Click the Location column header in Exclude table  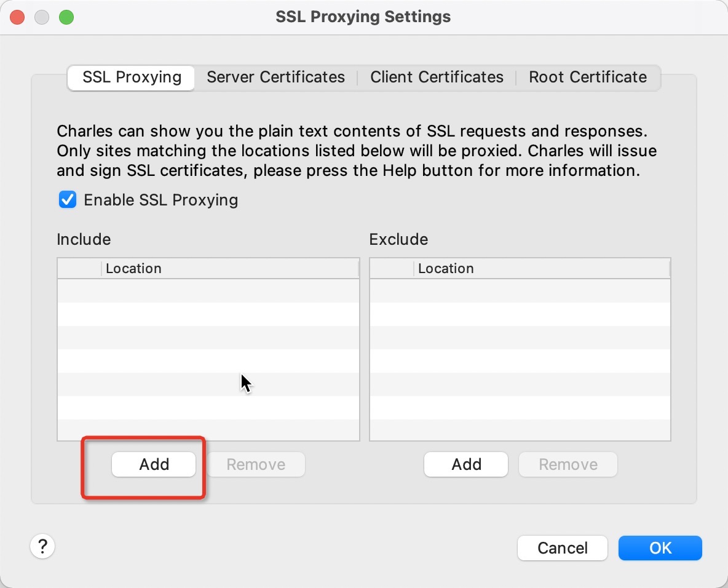(x=541, y=268)
